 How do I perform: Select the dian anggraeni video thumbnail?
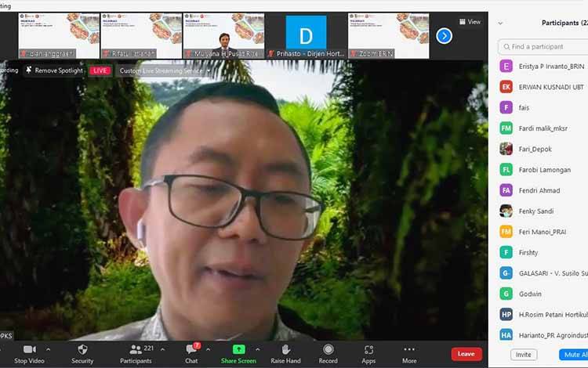59,36
